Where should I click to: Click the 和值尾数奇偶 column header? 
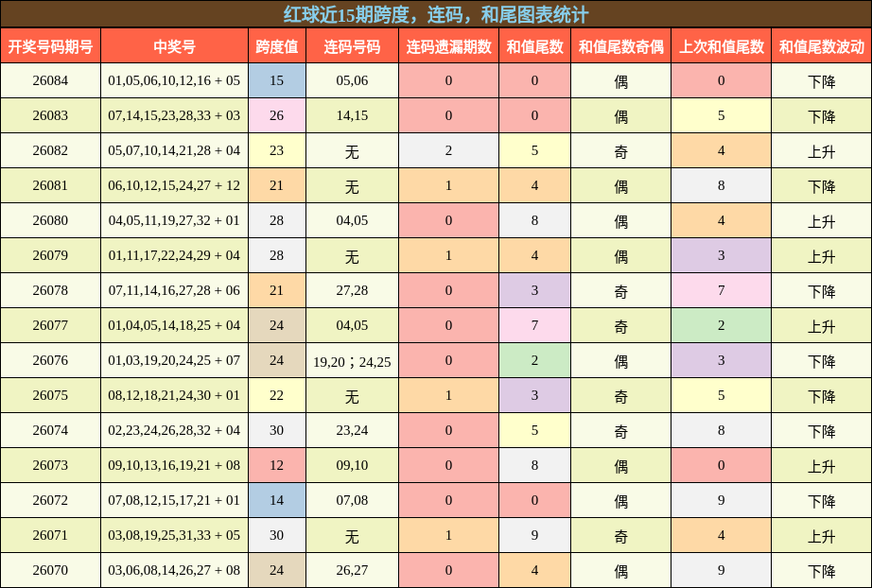point(620,46)
